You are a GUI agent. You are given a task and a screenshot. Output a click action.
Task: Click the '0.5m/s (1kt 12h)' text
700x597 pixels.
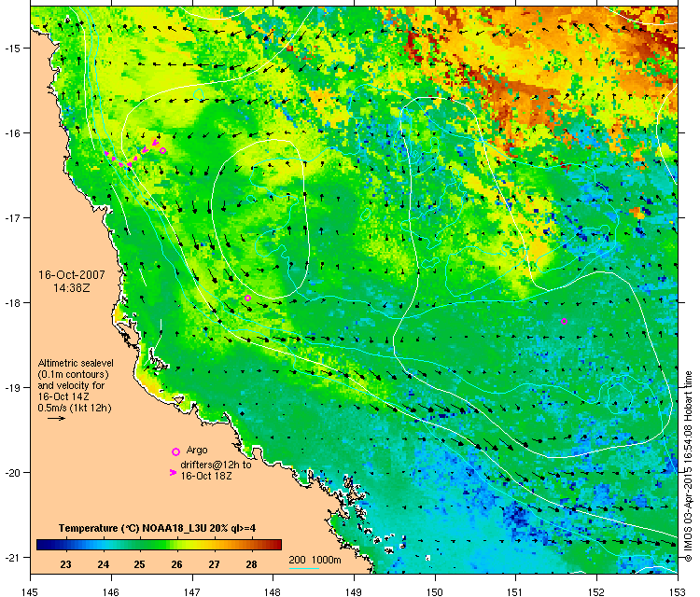75,408
